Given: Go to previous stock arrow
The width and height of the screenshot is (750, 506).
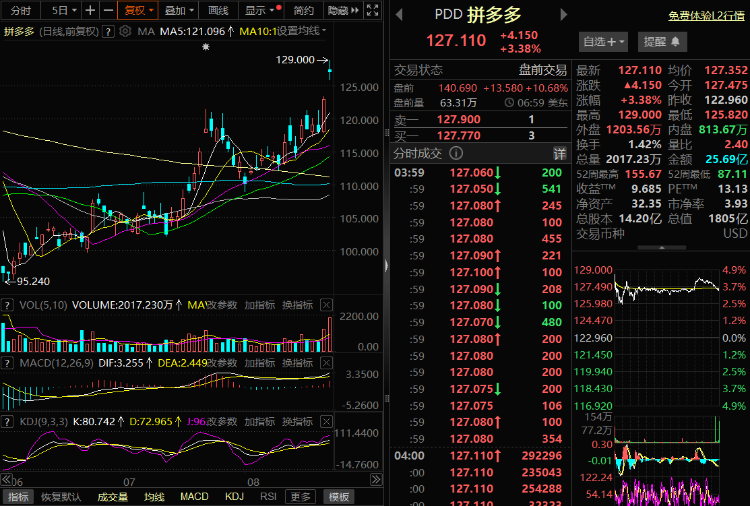Looking at the screenshot, I should [x=399, y=15].
